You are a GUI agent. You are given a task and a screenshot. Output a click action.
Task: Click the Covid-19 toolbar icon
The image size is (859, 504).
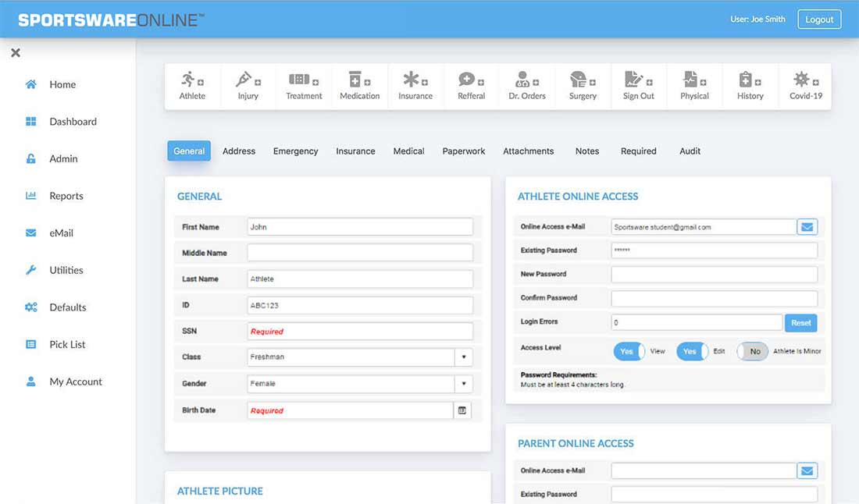(x=805, y=86)
